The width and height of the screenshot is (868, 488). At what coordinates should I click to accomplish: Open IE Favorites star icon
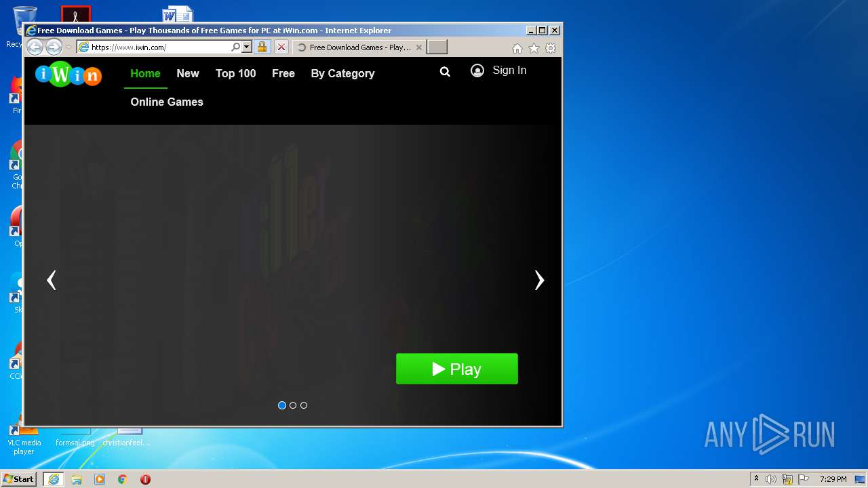[534, 48]
